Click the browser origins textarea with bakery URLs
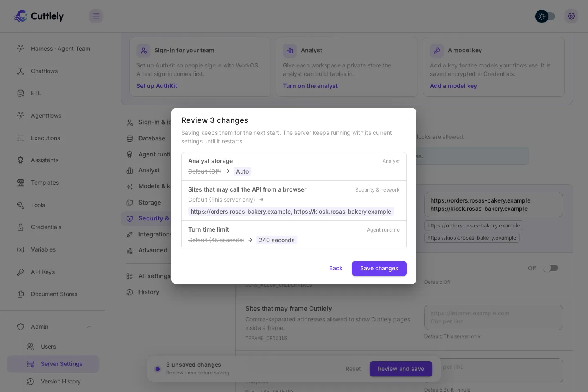The height and width of the screenshot is (392, 588). pyautogui.click(x=494, y=205)
